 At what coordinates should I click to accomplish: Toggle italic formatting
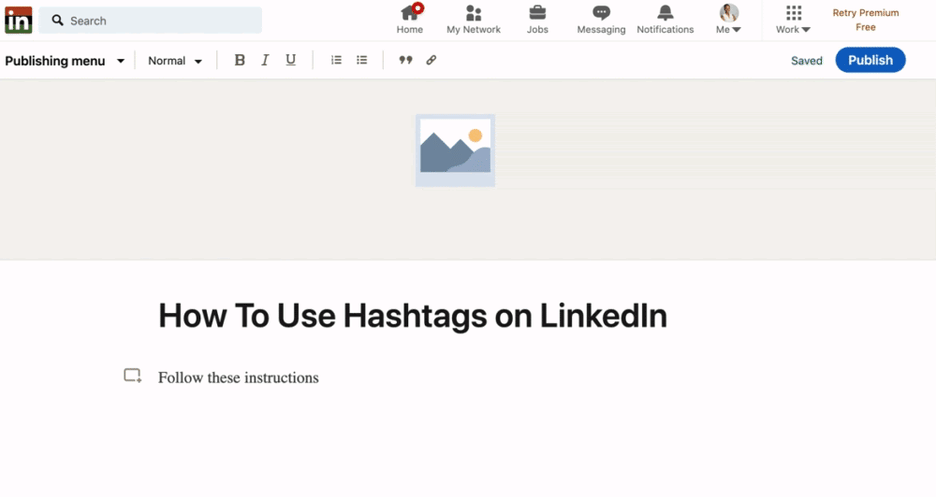point(265,60)
